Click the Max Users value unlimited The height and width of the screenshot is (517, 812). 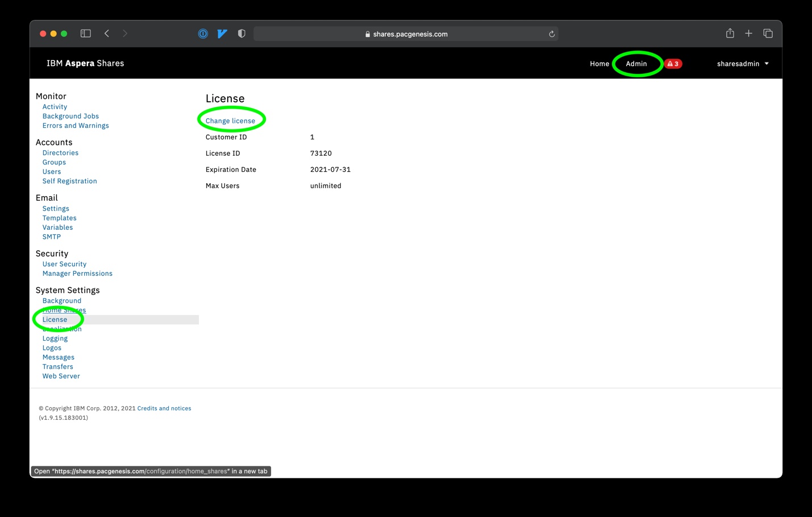point(326,186)
